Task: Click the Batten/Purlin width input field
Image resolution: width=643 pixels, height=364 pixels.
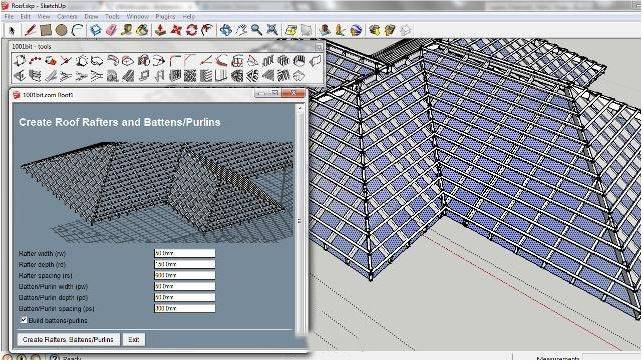Action: (x=185, y=286)
